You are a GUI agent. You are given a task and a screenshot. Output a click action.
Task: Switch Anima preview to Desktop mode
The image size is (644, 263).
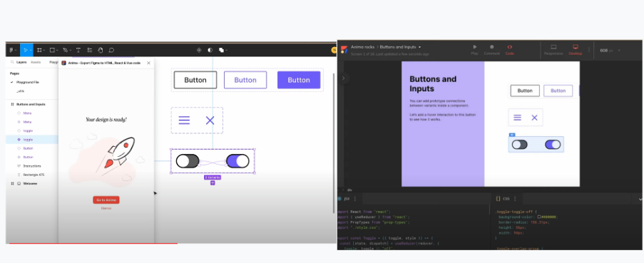pyautogui.click(x=575, y=50)
